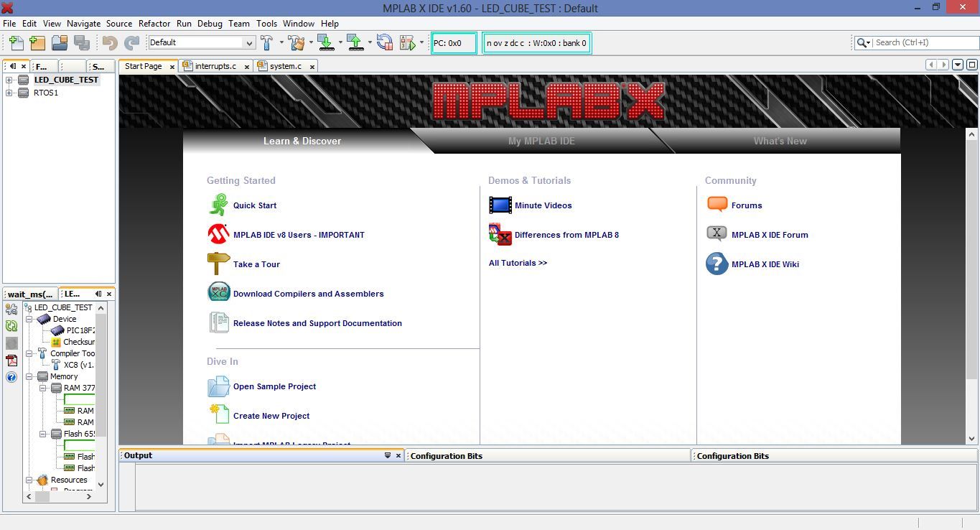Collapse the Compiler Toolchain node
Screen dimensions: 980x530
(29, 353)
